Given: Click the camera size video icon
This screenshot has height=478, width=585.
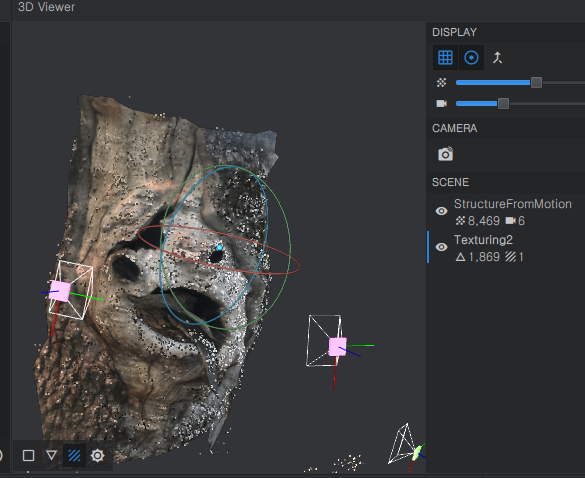Looking at the screenshot, I should [442, 103].
